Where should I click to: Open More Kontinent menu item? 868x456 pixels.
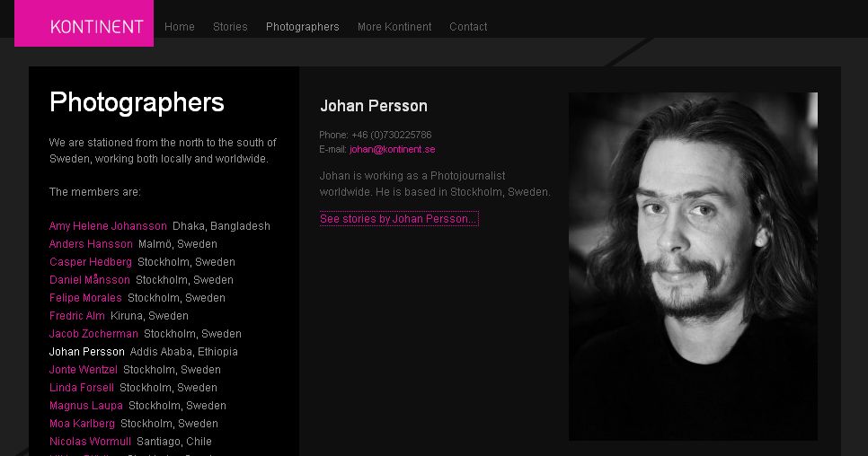(x=394, y=27)
